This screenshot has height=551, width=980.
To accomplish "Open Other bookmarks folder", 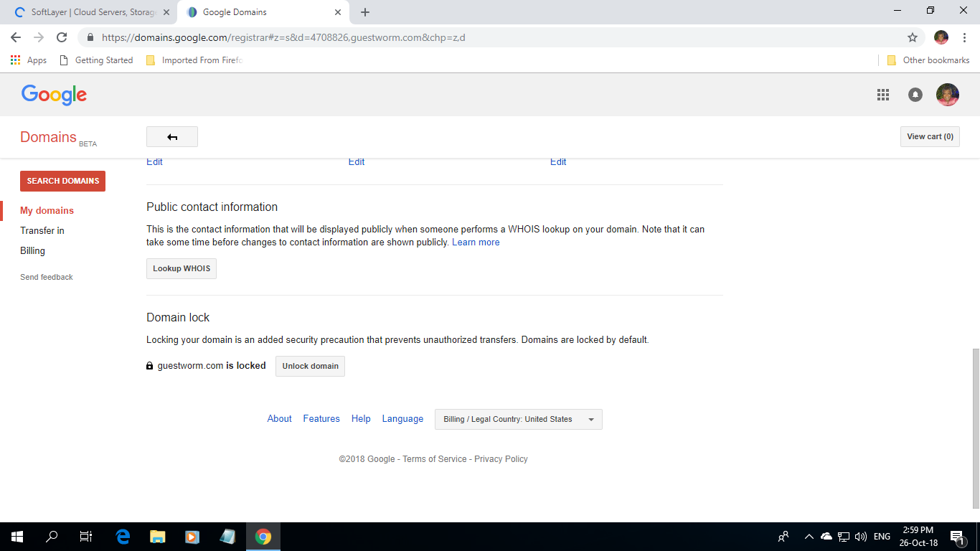I will (928, 60).
